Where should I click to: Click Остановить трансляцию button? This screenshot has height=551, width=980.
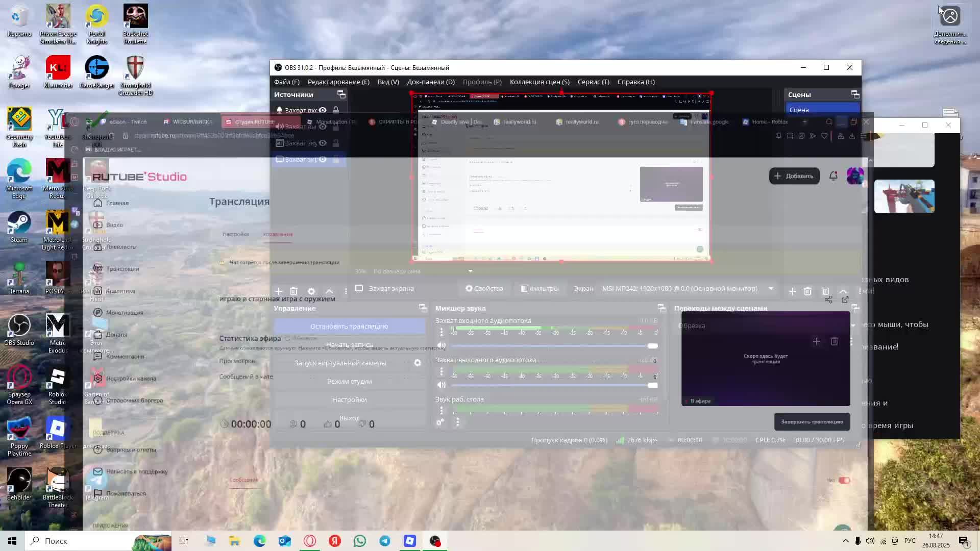(x=349, y=327)
